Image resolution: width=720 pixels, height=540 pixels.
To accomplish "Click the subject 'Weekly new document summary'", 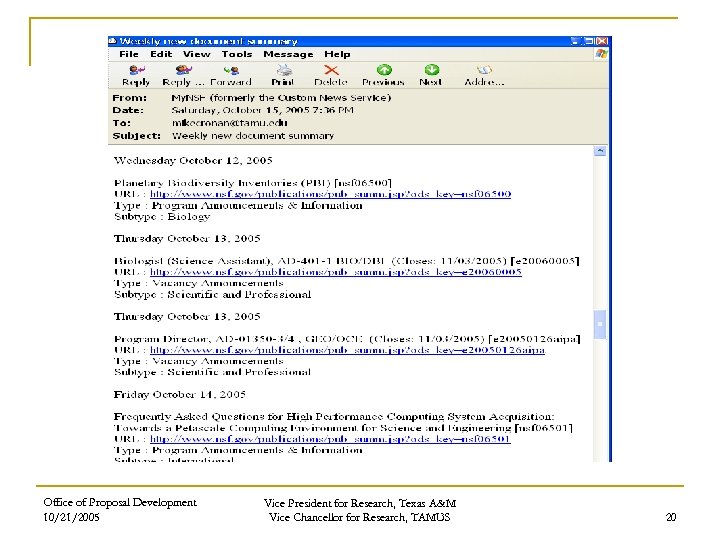I will click(x=253, y=136).
